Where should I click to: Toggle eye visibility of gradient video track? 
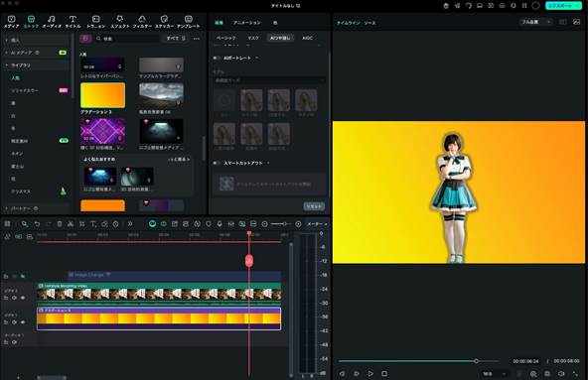click(23, 322)
